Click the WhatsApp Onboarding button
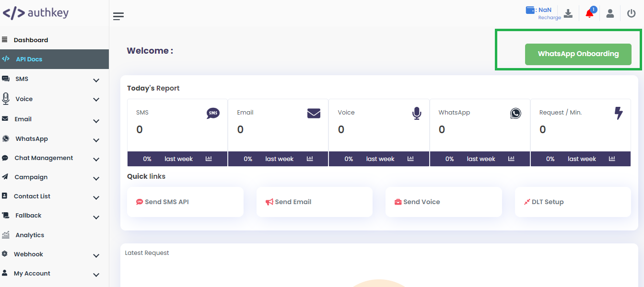644x287 pixels. coord(578,54)
